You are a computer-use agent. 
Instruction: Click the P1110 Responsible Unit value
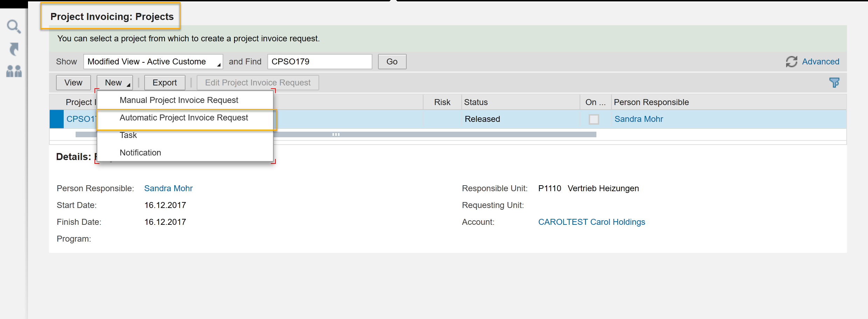tap(549, 188)
